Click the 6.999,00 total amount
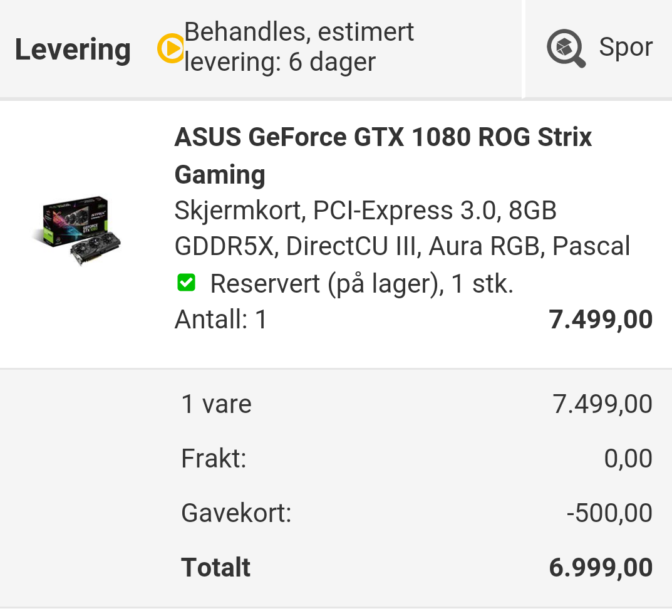Image resolution: width=672 pixels, height=616 pixels. pos(601,568)
